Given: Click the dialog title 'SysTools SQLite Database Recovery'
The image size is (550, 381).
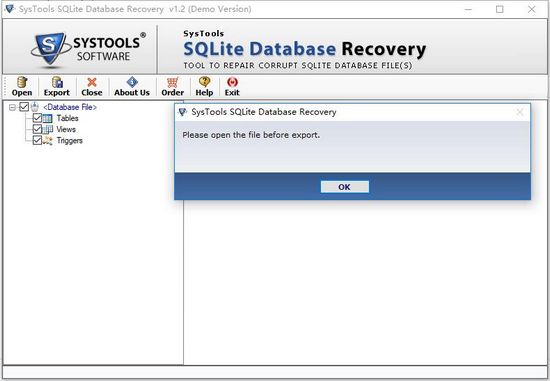Looking at the screenshot, I should (x=264, y=112).
